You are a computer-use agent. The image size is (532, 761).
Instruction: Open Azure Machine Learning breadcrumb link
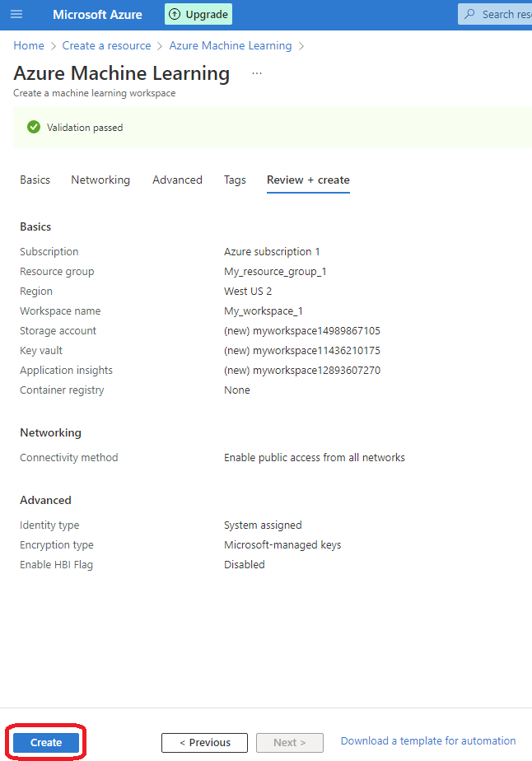pos(231,45)
